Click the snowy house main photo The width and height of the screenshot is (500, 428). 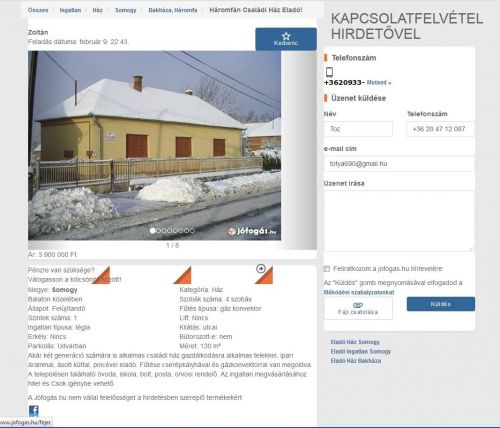coord(154,145)
